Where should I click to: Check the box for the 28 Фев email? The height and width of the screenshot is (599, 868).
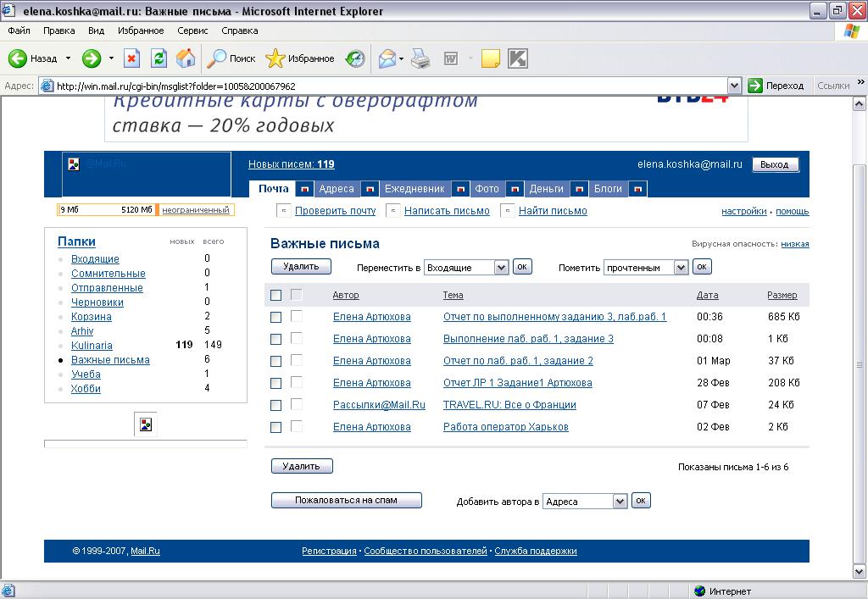(x=275, y=383)
